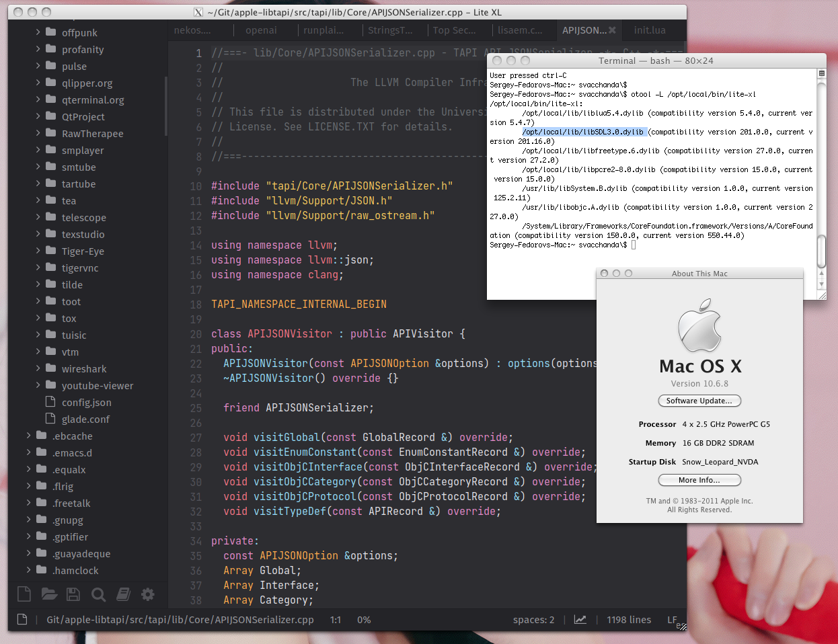The image size is (838, 644).
Task: Click the Apple logo in About This Mac
Action: point(699,325)
